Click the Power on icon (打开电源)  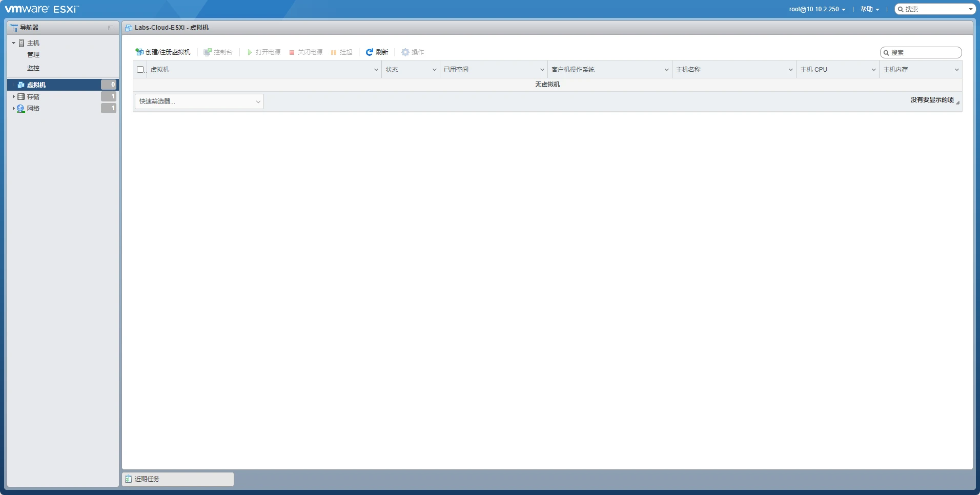tap(250, 52)
